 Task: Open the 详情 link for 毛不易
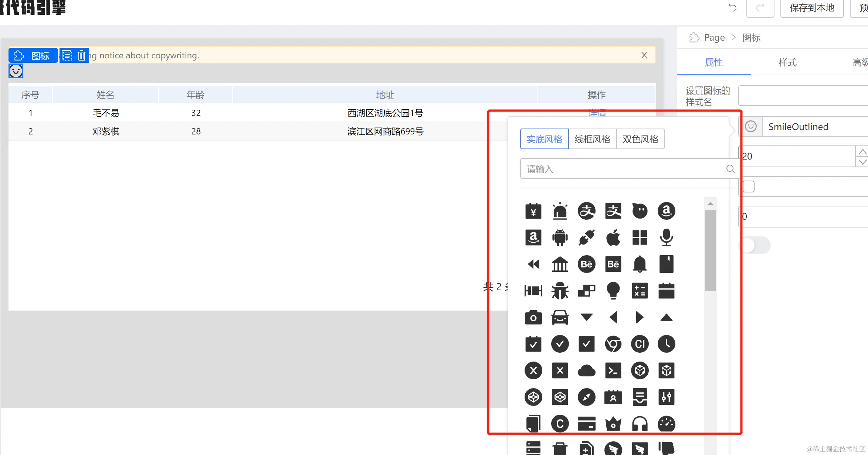596,113
